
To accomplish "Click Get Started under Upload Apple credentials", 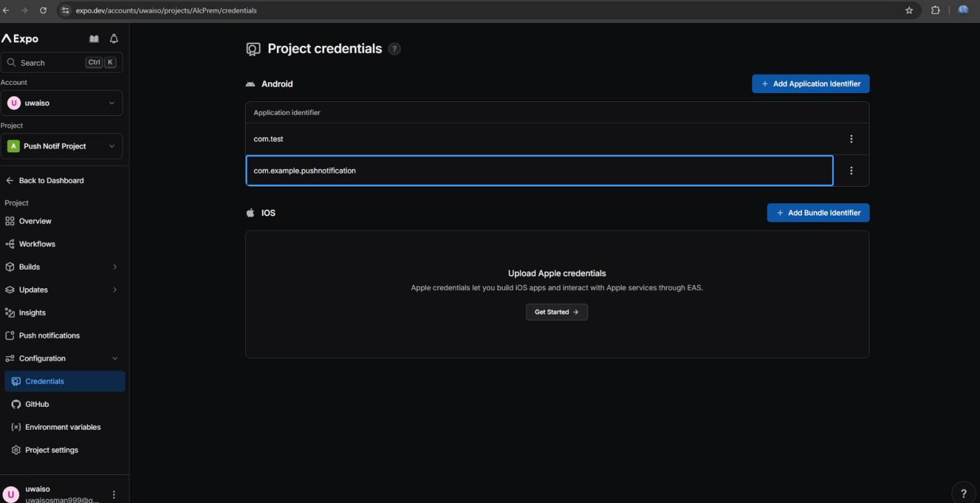I will (556, 312).
